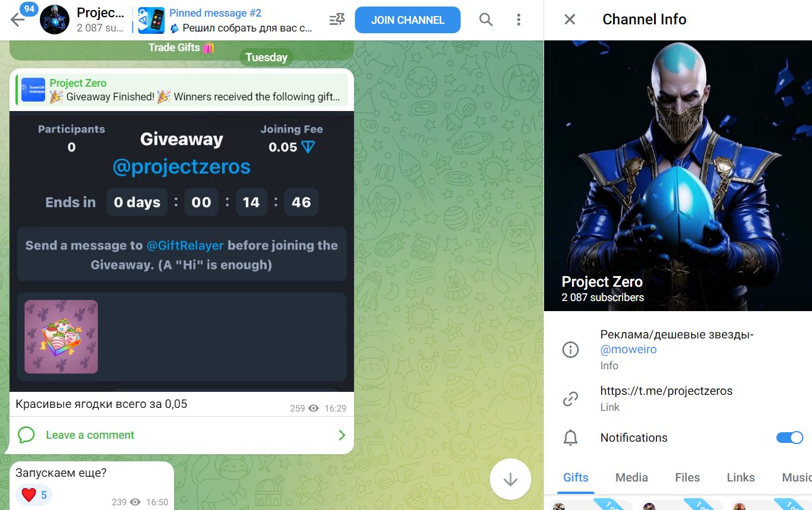This screenshot has height=510, width=812.
Task: Jump to latest with the down-arrow button
Action: [510, 479]
